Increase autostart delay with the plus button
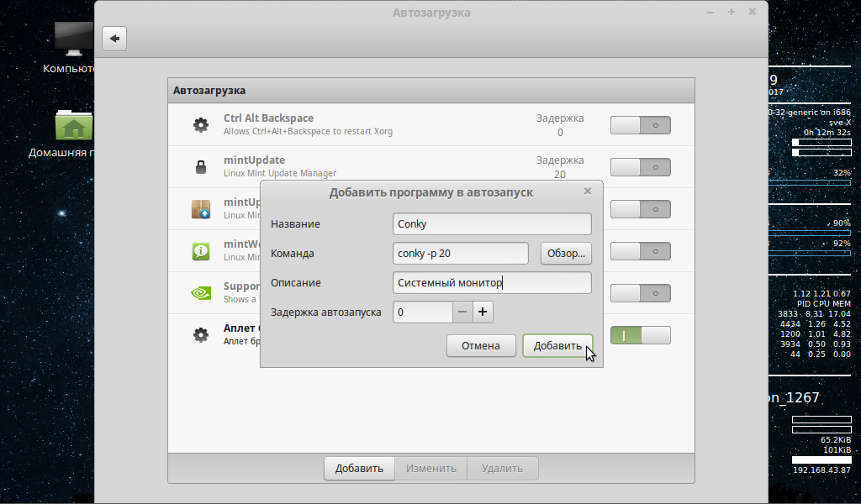 [481, 312]
